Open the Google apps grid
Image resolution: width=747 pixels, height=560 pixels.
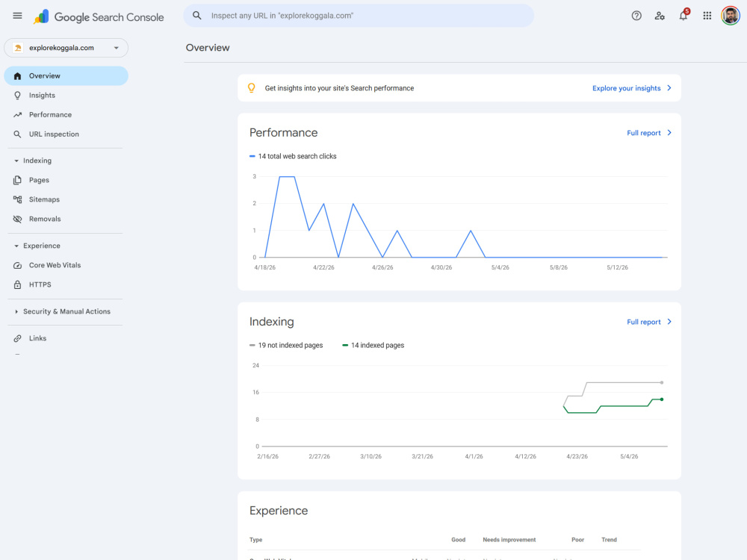tap(707, 16)
